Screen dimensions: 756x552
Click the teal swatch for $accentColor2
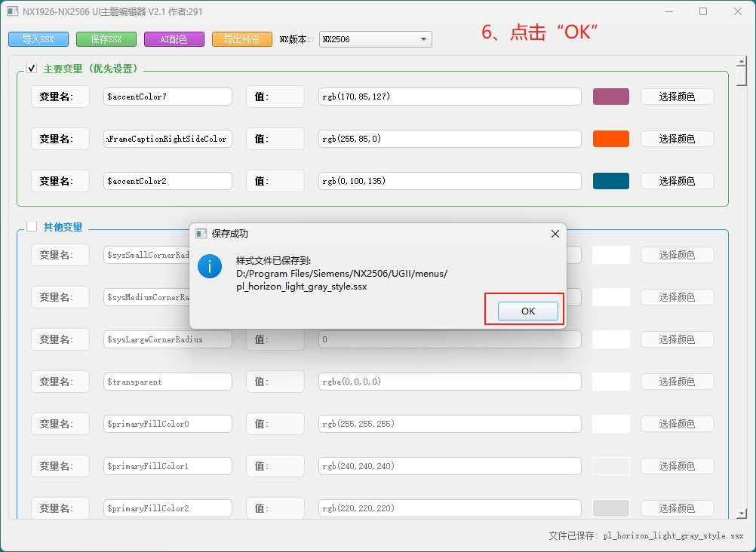[611, 181]
